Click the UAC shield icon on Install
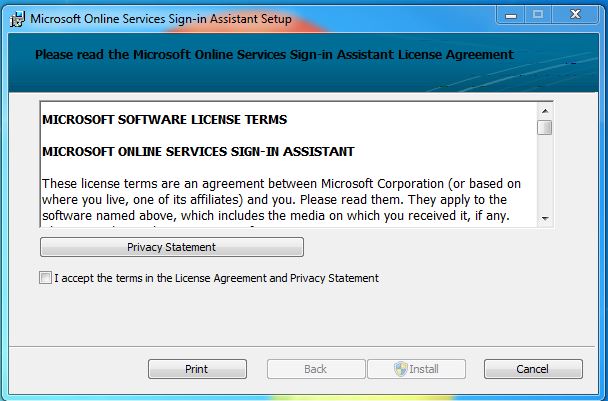The width and height of the screenshot is (608, 401). coord(400,369)
